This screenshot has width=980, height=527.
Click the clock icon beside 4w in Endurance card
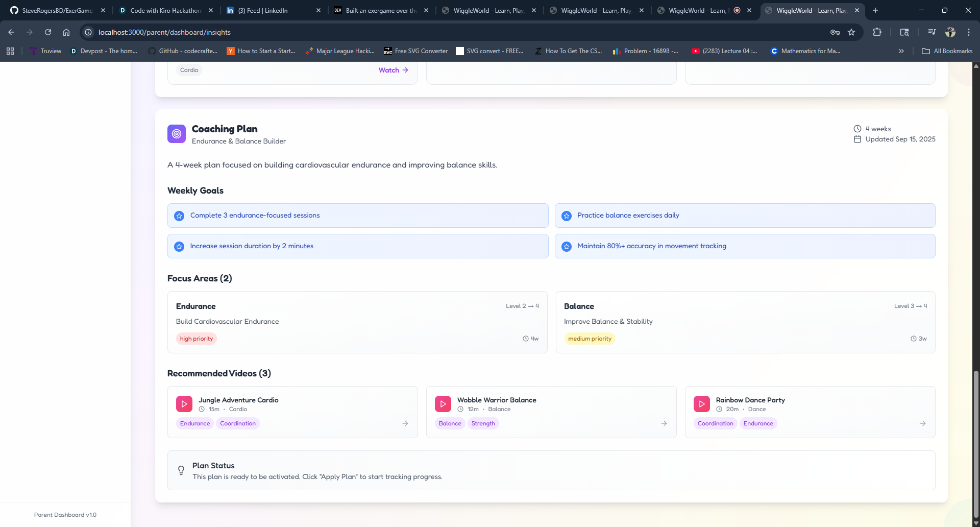pos(526,339)
